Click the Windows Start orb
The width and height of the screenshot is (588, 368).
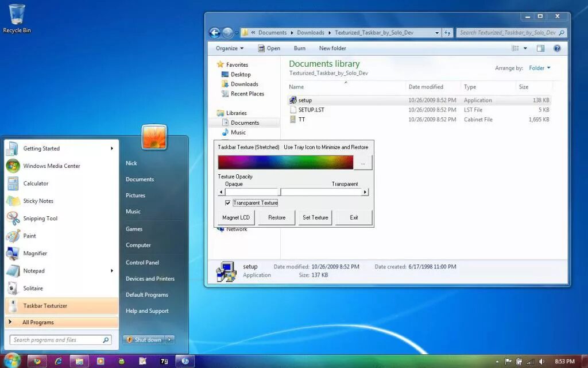tap(12, 361)
